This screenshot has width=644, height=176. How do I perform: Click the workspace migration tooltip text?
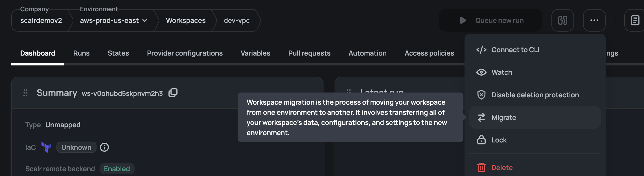(347, 117)
